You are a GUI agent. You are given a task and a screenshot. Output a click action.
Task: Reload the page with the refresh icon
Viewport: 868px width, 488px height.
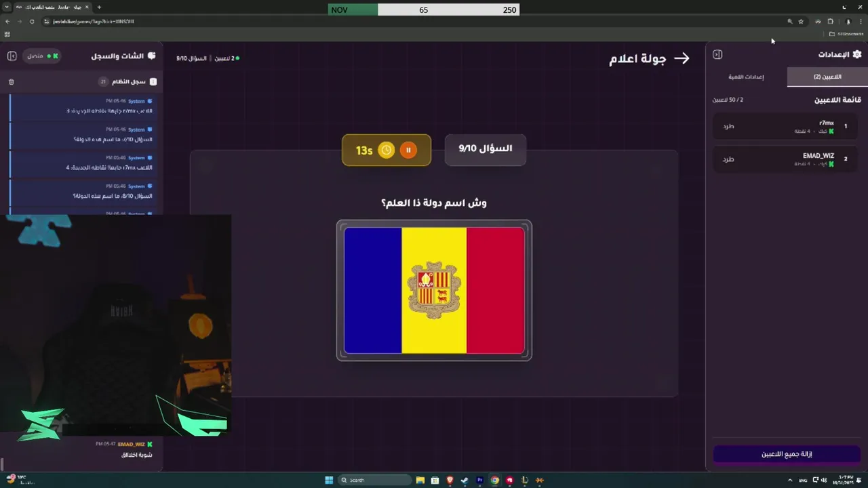[x=31, y=22]
